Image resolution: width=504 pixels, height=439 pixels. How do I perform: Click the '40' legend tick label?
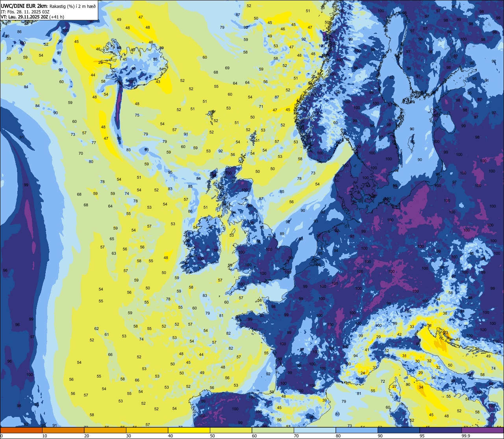click(x=170, y=436)
